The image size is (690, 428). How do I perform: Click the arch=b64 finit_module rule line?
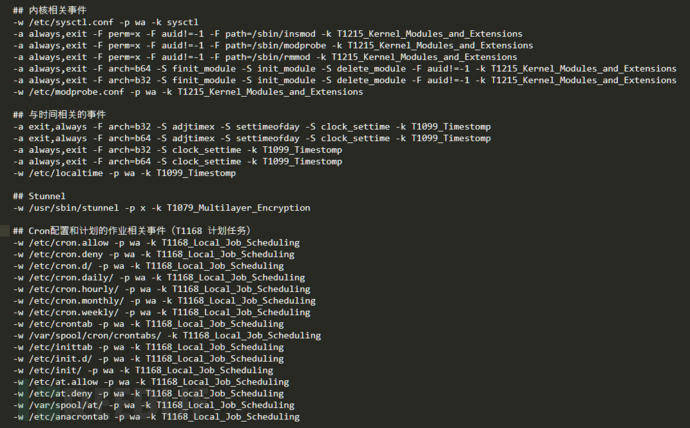pos(345,69)
